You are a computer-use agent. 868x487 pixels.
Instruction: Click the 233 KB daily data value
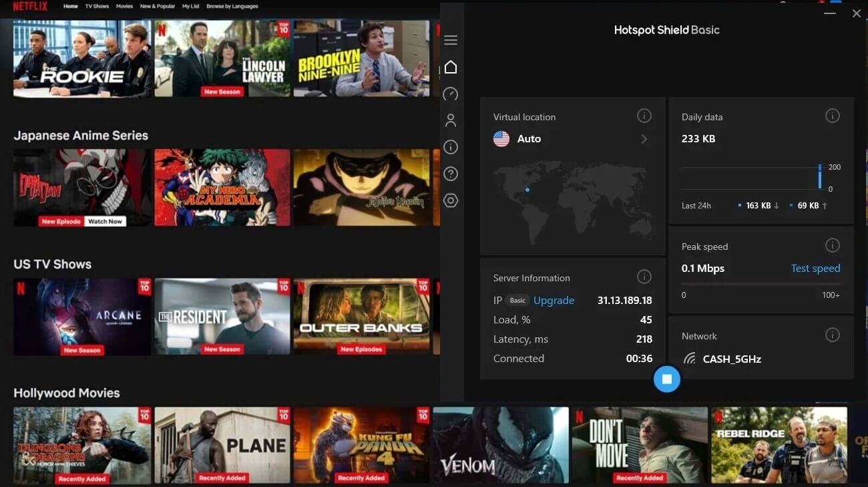(698, 139)
